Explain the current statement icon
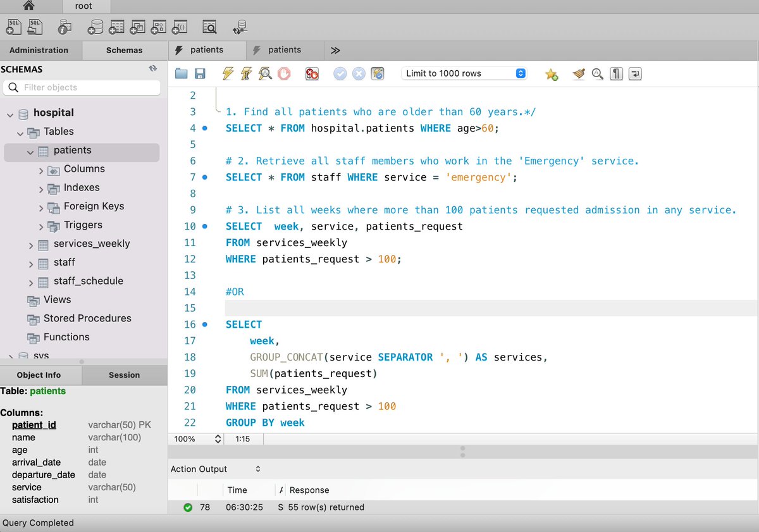Screen dimensions: 759x532 (266, 73)
